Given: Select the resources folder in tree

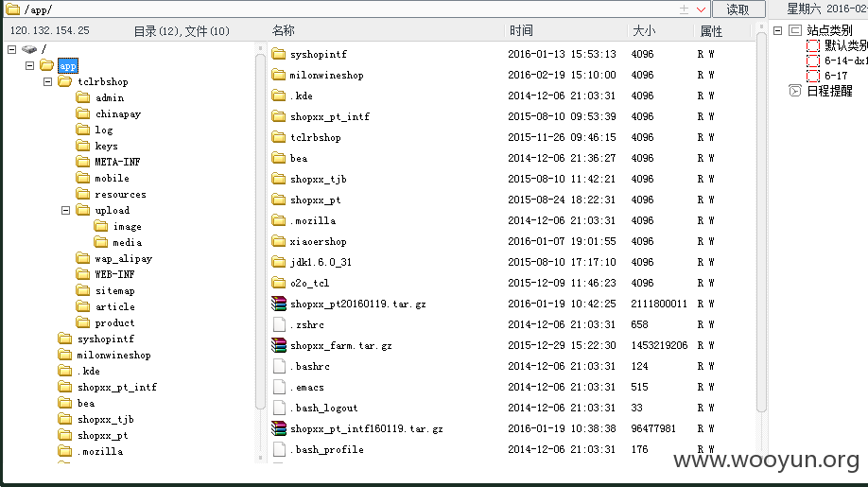Looking at the screenshot, I should point(121,194).
